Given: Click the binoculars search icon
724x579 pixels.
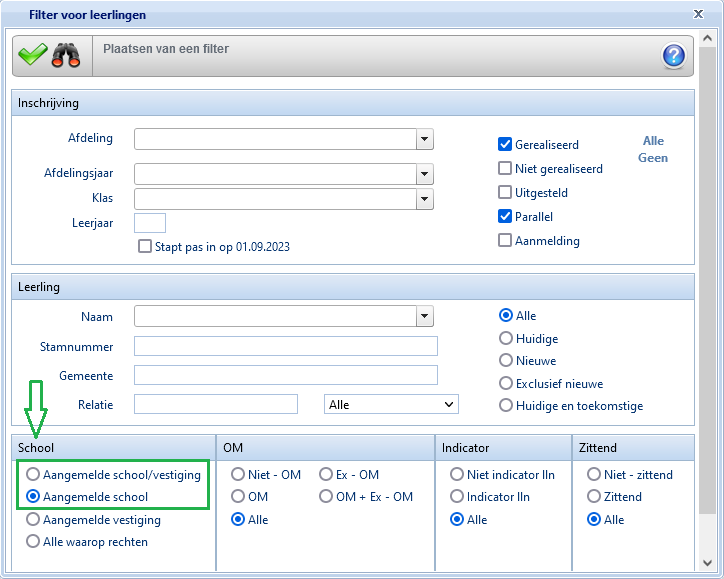Looking at the screenshot, I should tap(66, 55).
